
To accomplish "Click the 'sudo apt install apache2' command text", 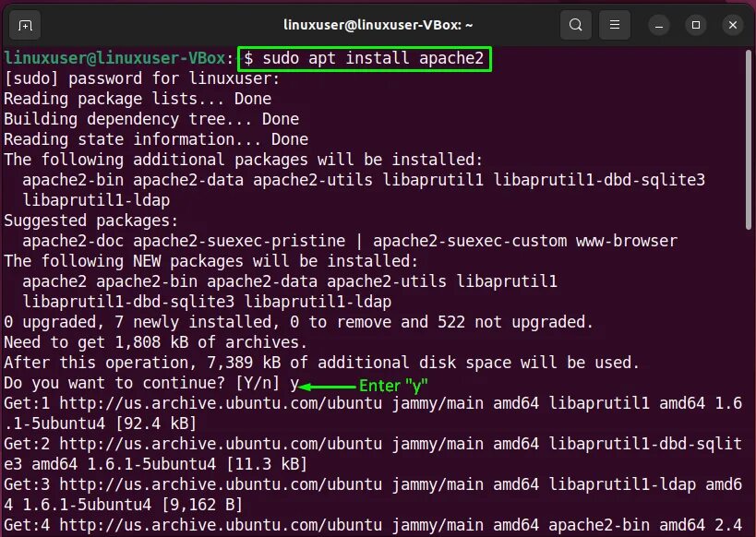I will click(373, 58).
